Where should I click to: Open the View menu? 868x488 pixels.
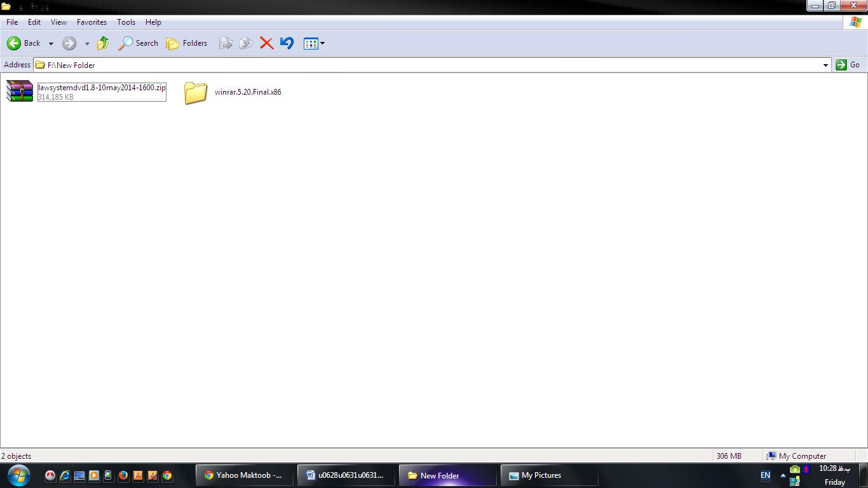click(x=58, y=22)
